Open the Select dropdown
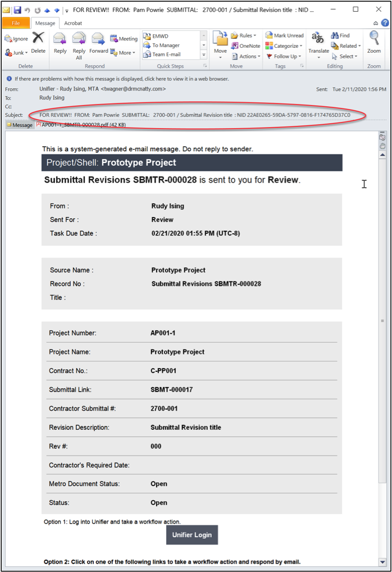 pos(345,57)
